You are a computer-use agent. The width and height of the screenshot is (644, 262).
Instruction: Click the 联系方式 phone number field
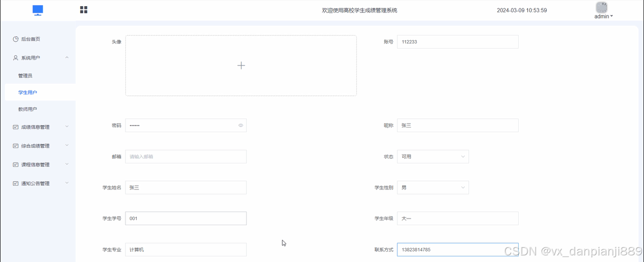[x=458, y=250]
